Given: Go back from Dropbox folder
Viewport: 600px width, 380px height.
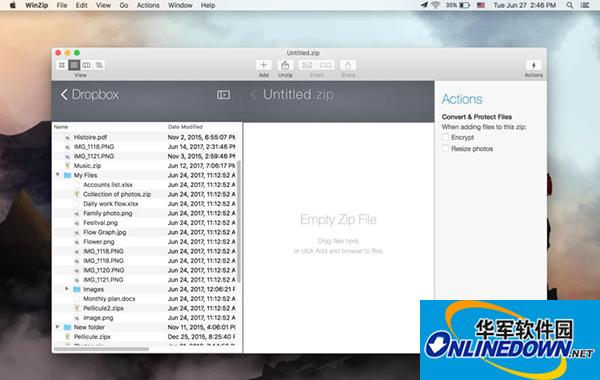Looking at the screenshot, I should point(64,95).
